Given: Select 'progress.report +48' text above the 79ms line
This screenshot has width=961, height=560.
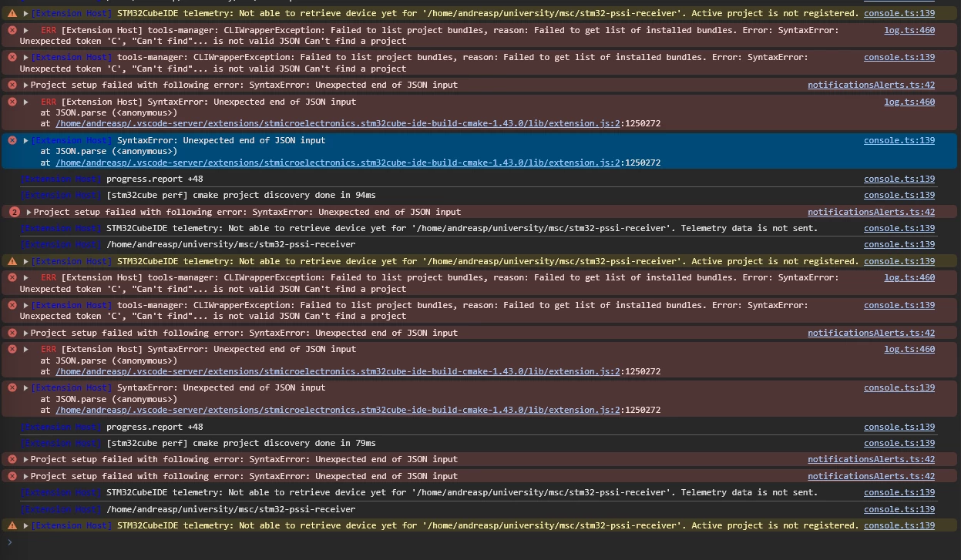Looking at the screenshot, I should (155, 427).
